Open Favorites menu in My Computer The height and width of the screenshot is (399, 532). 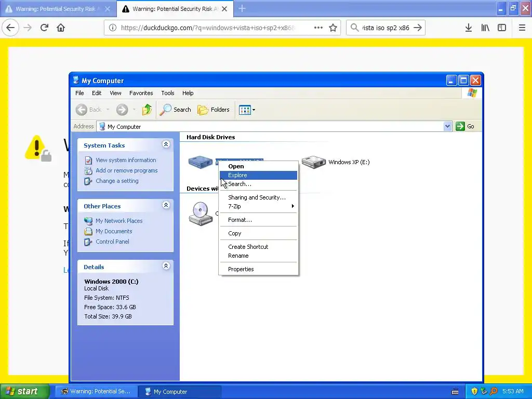[x=141, y=93]
